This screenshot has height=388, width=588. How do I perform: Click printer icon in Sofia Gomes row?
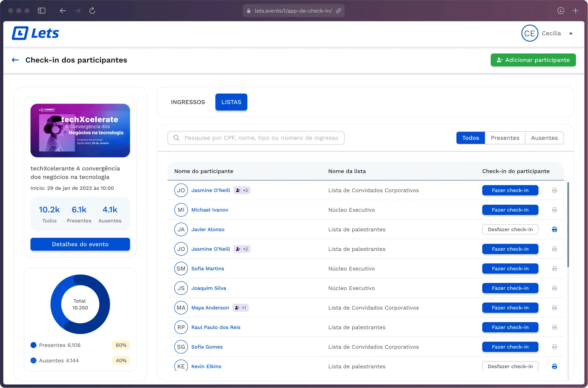point(554,347)
